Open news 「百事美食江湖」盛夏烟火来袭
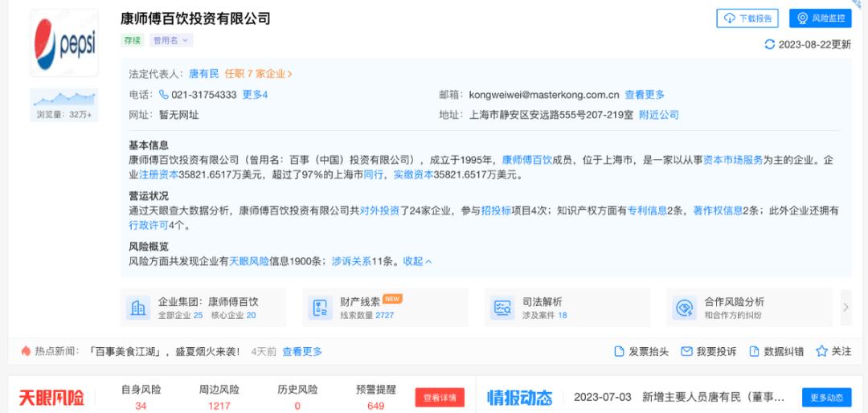Viewport: 868px width, 413px height. (x=164, y=352)
